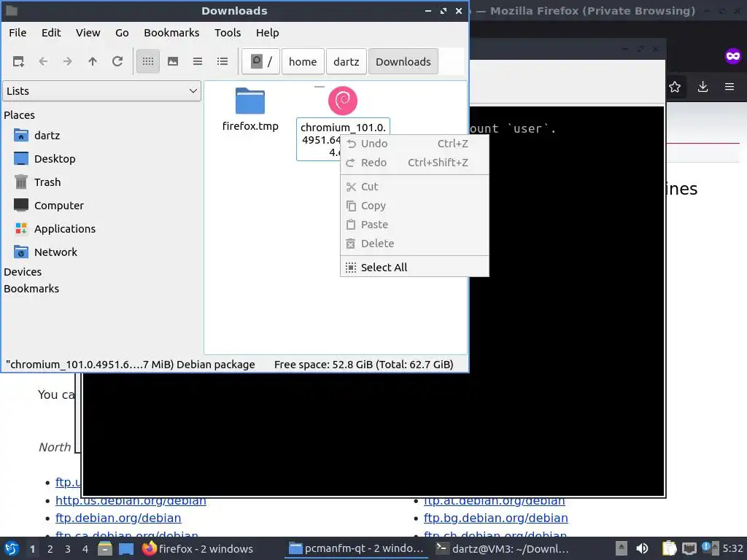Open the File menu
The image size is (747, 560).
pyautogui.click(x=18, y=33)
